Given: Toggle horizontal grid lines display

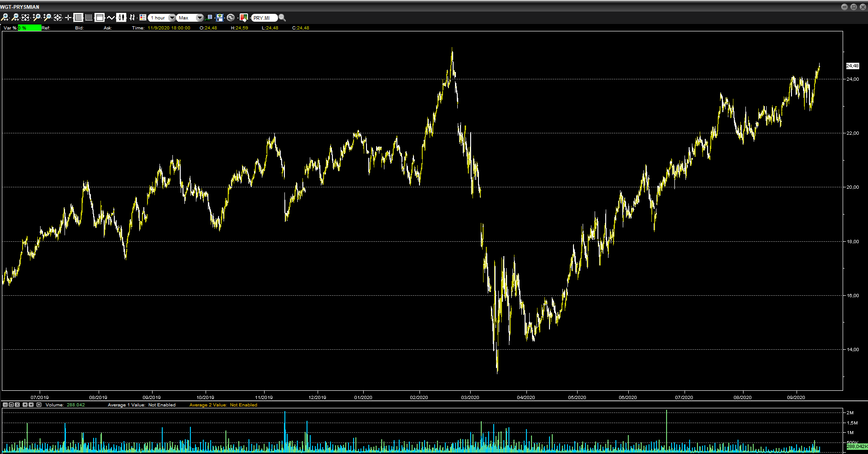Looking at the screenshot, I should point(78,18).
